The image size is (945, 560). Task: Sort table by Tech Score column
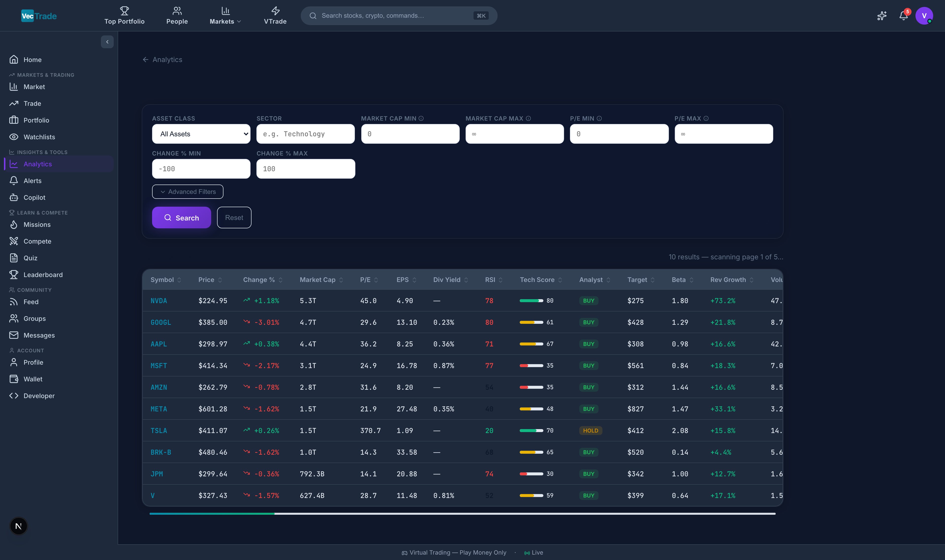(541, 280)
